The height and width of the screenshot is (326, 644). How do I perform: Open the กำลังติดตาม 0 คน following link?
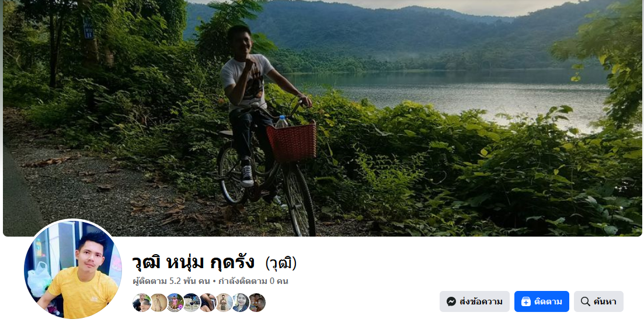(x=253, y=281)
